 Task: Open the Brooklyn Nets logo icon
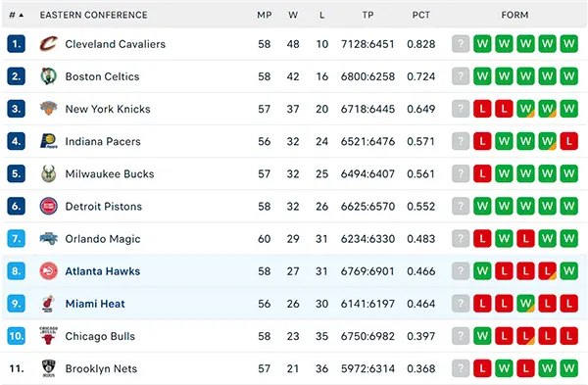pyautogui.click(x=48, y=368)
